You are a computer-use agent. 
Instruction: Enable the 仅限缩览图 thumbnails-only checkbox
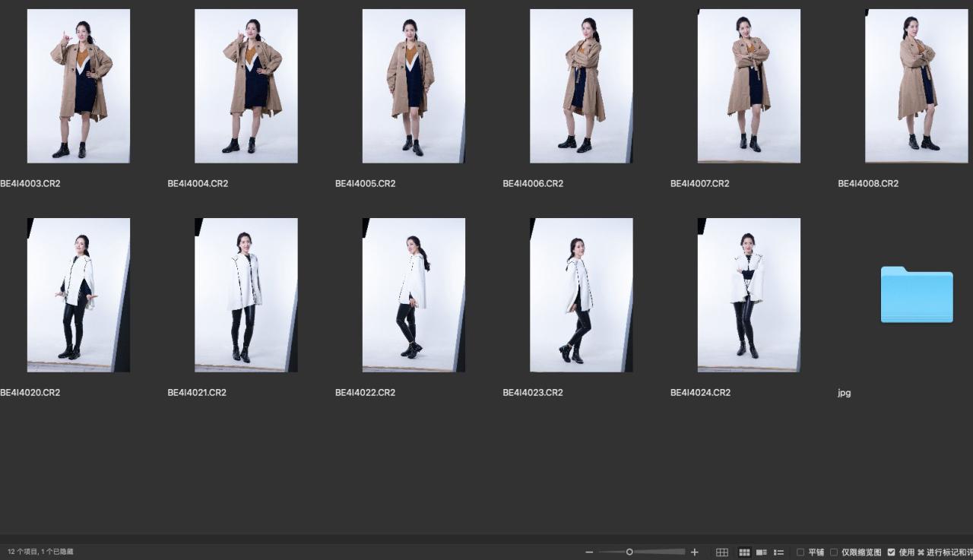pyautogui.click(x=834, y=552)
